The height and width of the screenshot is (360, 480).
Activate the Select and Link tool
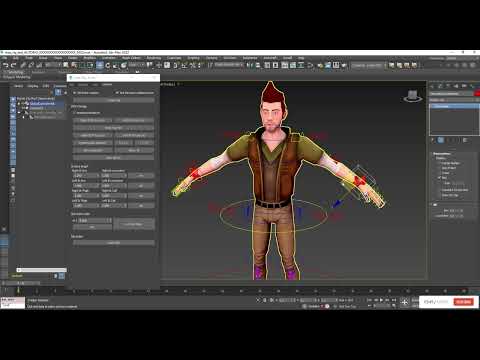tap(23, 65)
